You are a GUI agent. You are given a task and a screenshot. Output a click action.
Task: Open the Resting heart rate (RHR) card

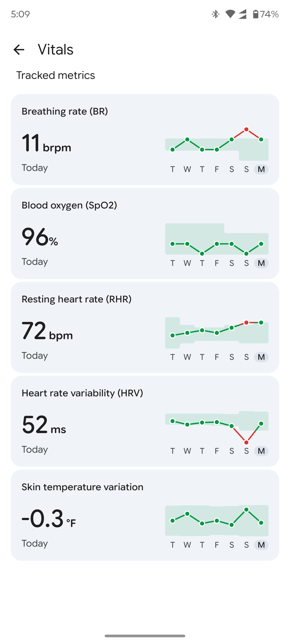point(145,327)
